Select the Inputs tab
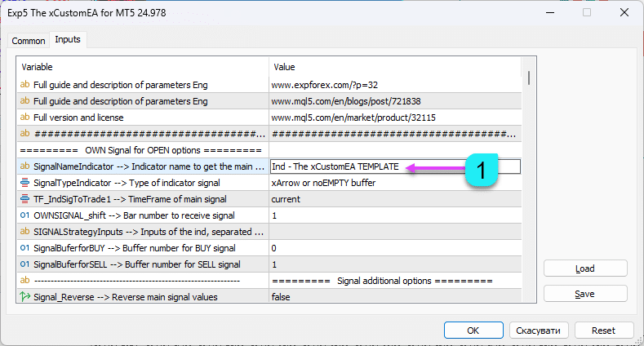Image resolution: width=644 pixels, height=346 pixels. (x=67, y=40)
